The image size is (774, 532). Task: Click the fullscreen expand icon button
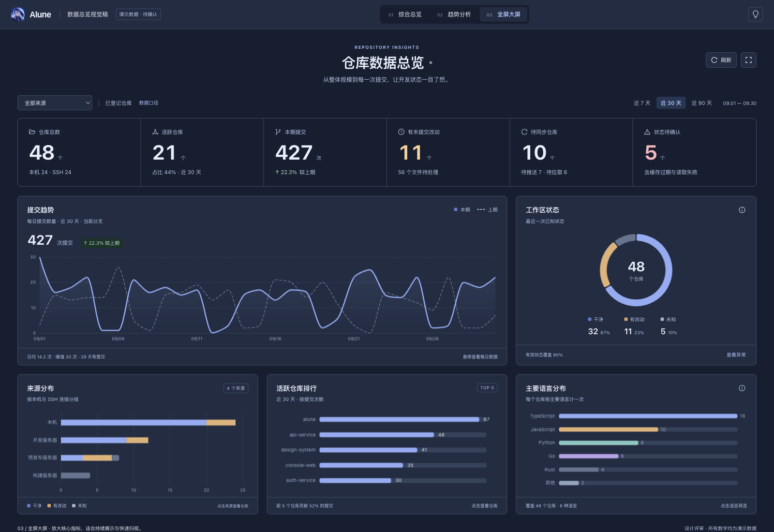coord(748,60)
